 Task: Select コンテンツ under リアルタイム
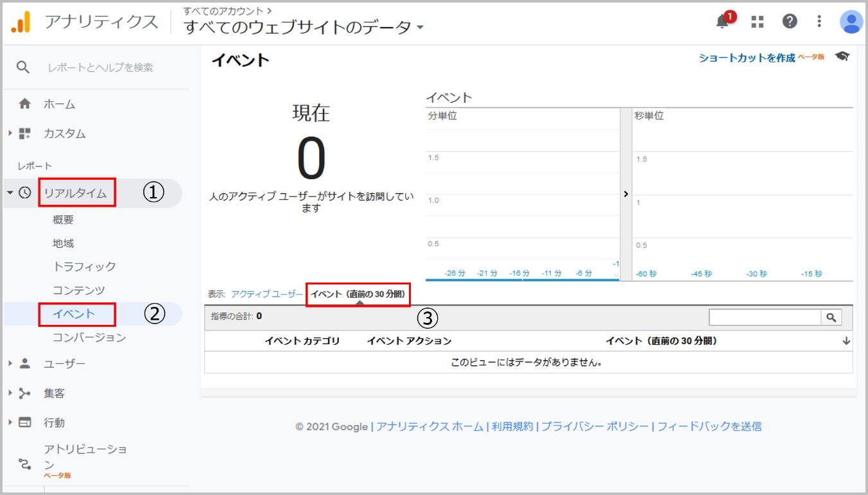(79, 290)
